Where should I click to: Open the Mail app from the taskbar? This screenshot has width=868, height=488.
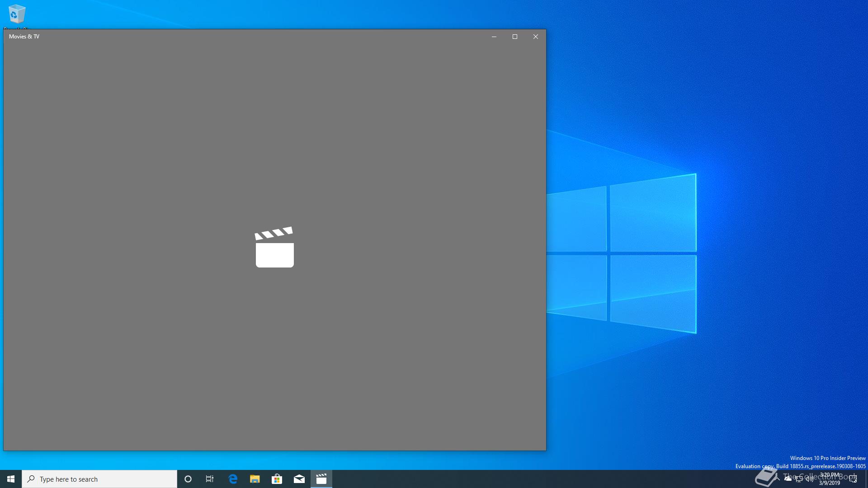click(299, 479)
